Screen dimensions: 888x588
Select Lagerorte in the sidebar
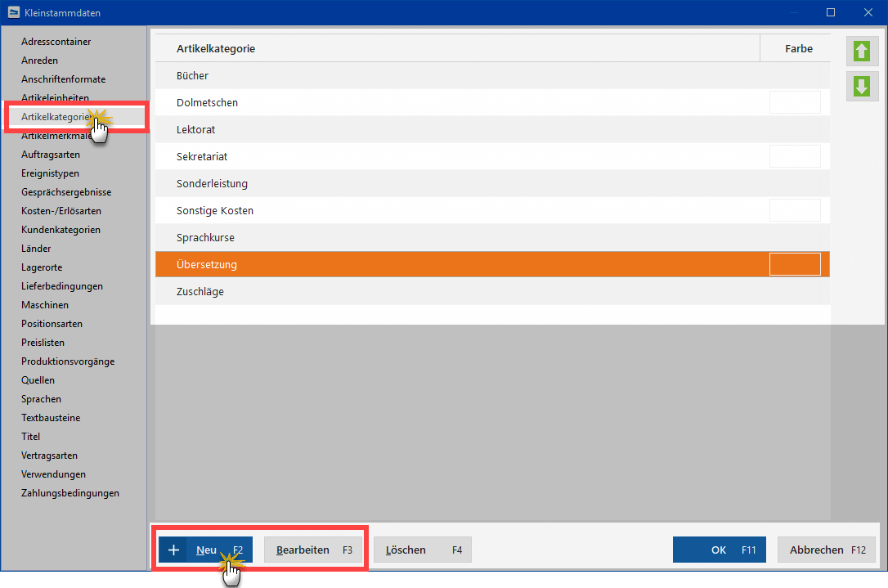tap(42, 267)
